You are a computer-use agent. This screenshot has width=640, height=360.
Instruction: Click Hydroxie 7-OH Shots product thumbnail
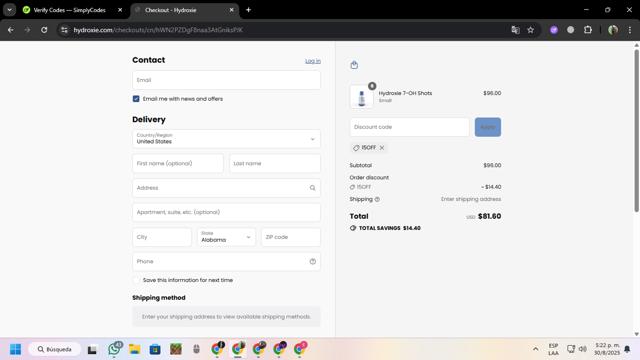[361, 96]
